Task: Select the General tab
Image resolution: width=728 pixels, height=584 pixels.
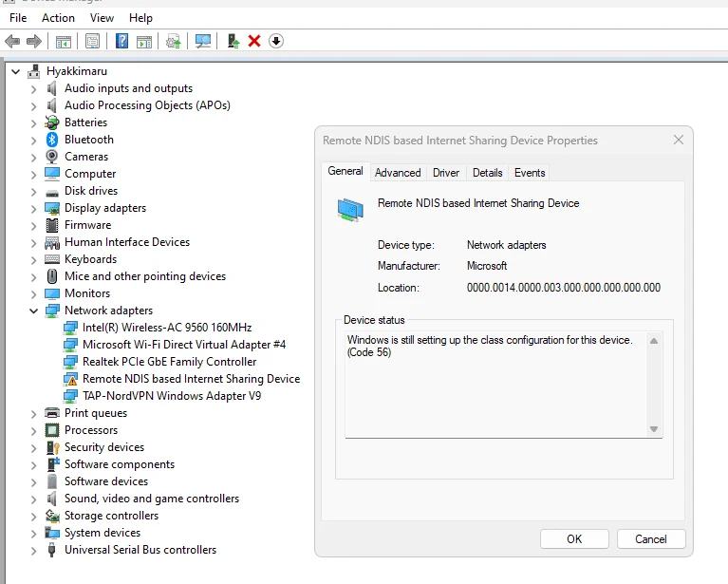Action: point(345,171)
